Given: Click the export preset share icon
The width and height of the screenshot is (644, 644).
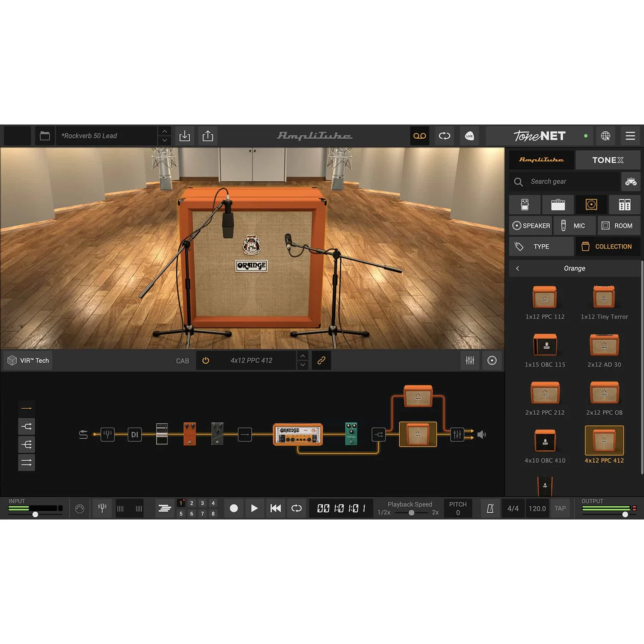Looking at the screenshot, I should pyautogui.click(x=208, y=136).
